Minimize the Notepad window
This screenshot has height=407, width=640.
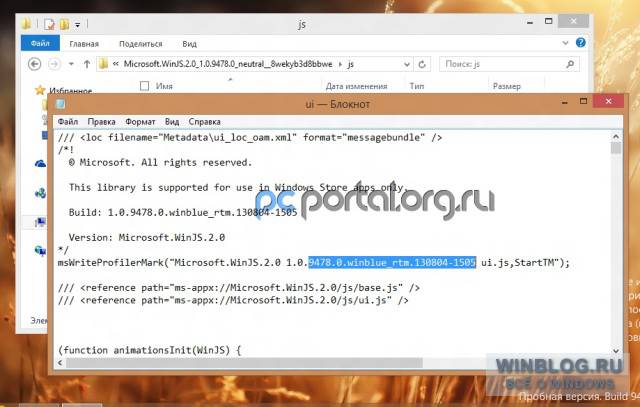[x=565, y=102]
